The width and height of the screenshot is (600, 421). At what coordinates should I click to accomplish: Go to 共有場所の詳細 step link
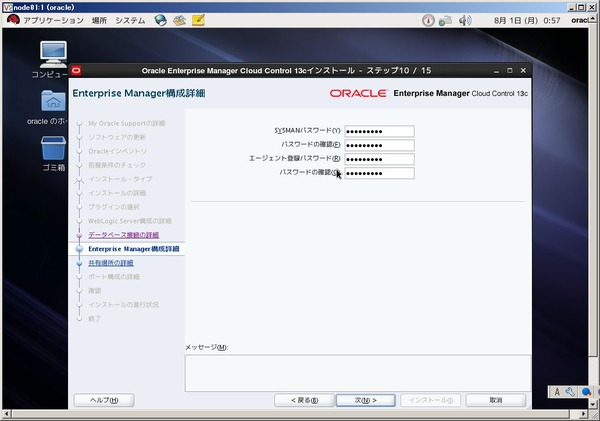111,263
